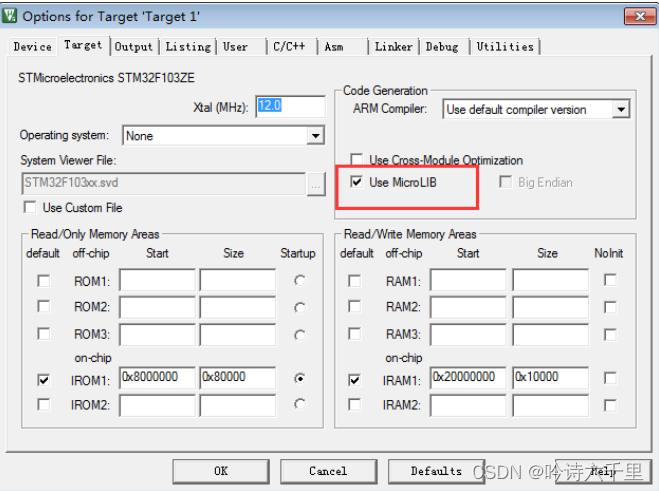Edit the IROM1 Start value 0x8000000

(158, 377)
